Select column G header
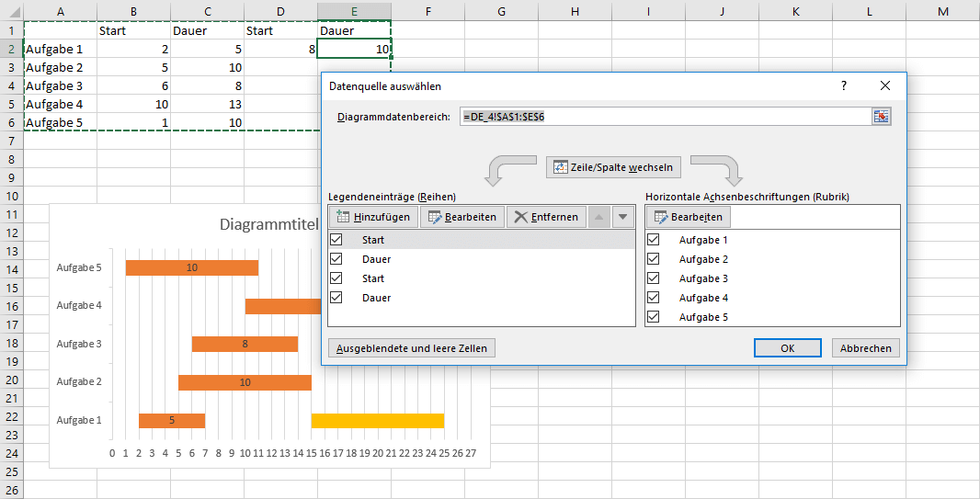 pyautogui.click(x=501, y=11)
